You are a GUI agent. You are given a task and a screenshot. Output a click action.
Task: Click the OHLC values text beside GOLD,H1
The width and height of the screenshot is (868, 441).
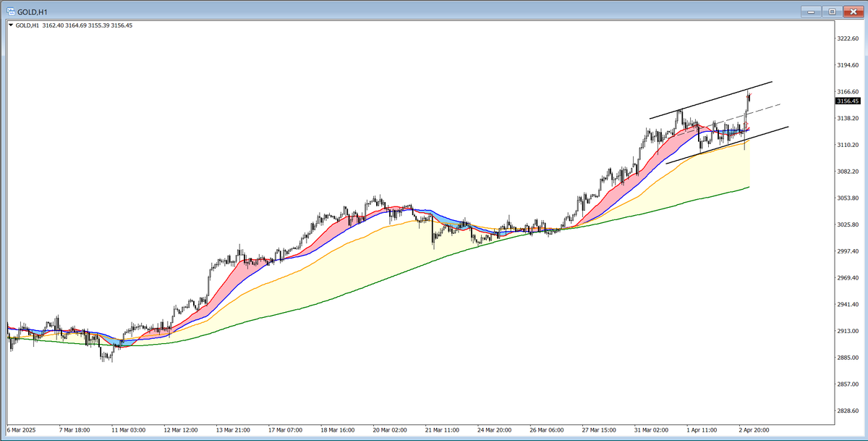(x=87, y=25)
